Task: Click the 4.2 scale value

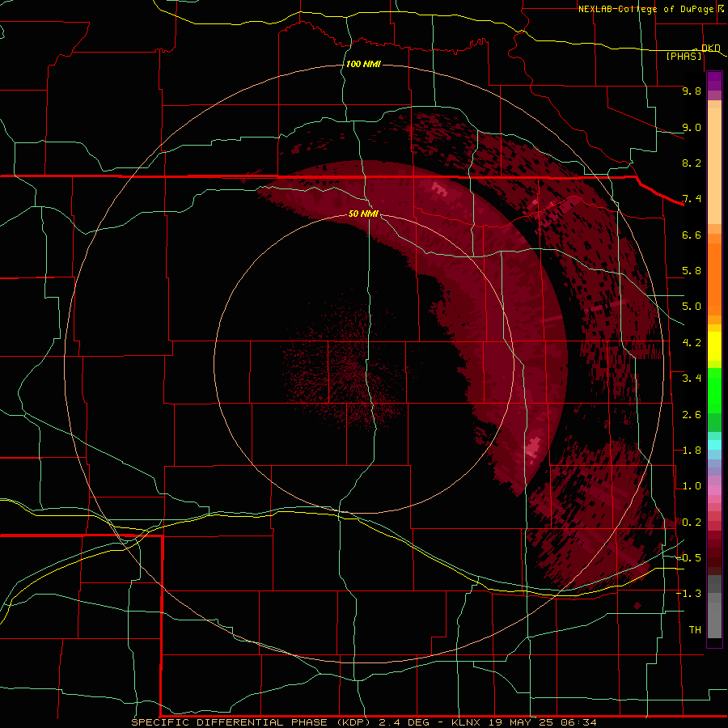Action: pos(692,343)
